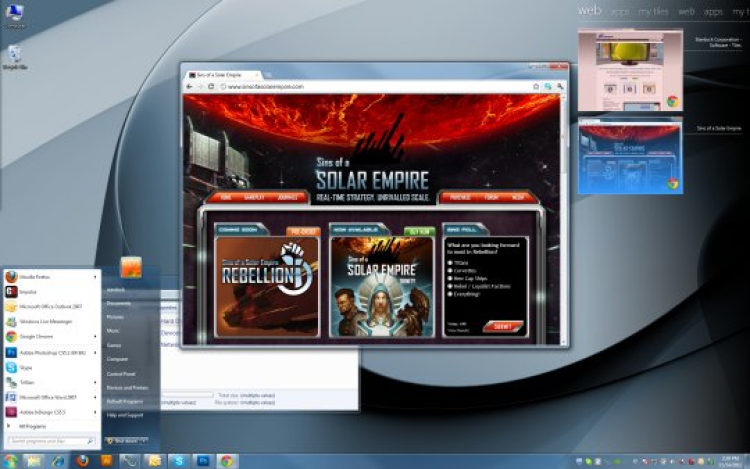Launch Internet Explorer from the taskbar
Viewport: 750px width, 469px height.
coord(58,461)
